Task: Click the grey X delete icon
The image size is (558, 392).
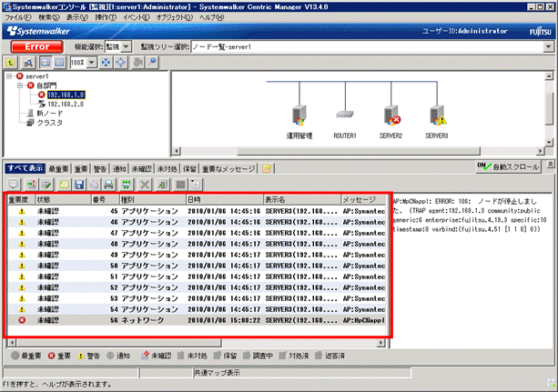Action: [145, 185]
